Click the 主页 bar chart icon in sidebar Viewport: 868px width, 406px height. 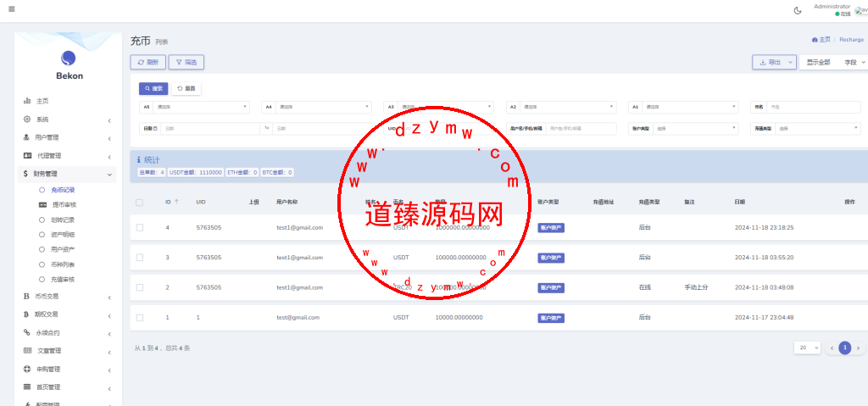click(26, 101)
